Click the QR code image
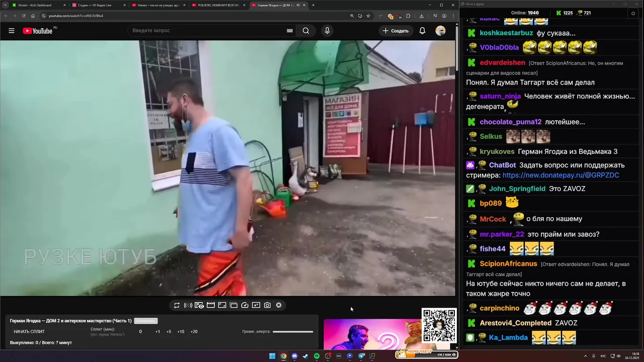This screenshot has height=362, width=644. (439, 326)
